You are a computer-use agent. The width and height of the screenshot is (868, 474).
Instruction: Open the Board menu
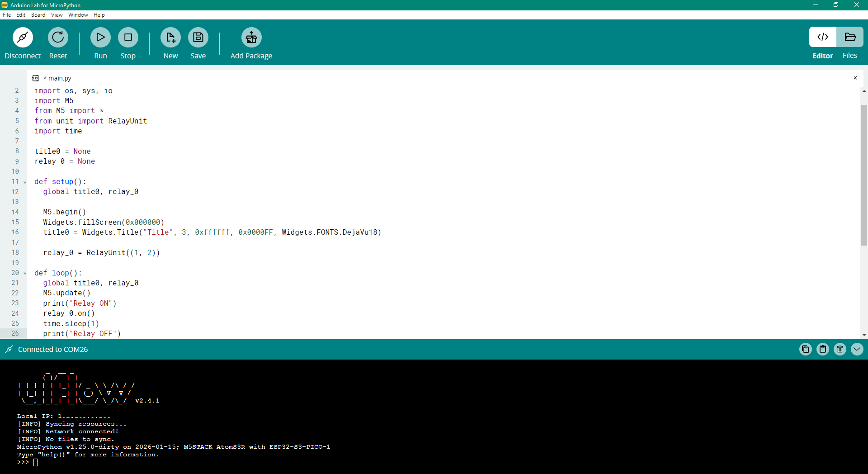38,15
